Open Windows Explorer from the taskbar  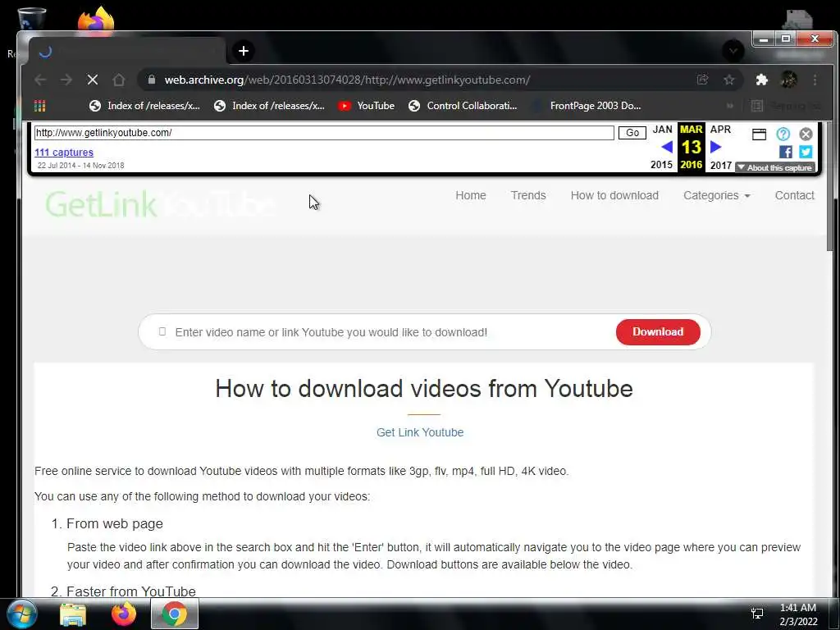[73, 614]
